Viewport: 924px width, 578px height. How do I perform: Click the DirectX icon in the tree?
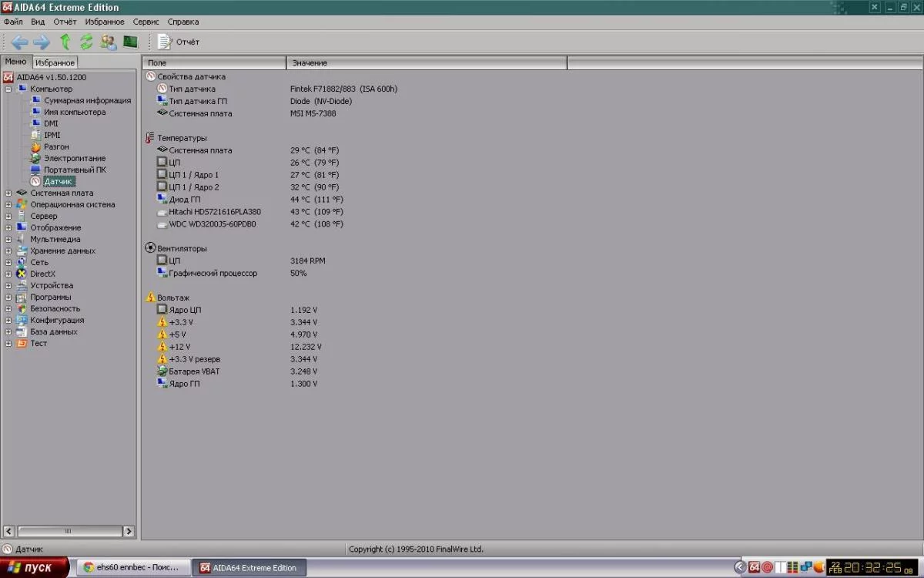pos(22,274)
